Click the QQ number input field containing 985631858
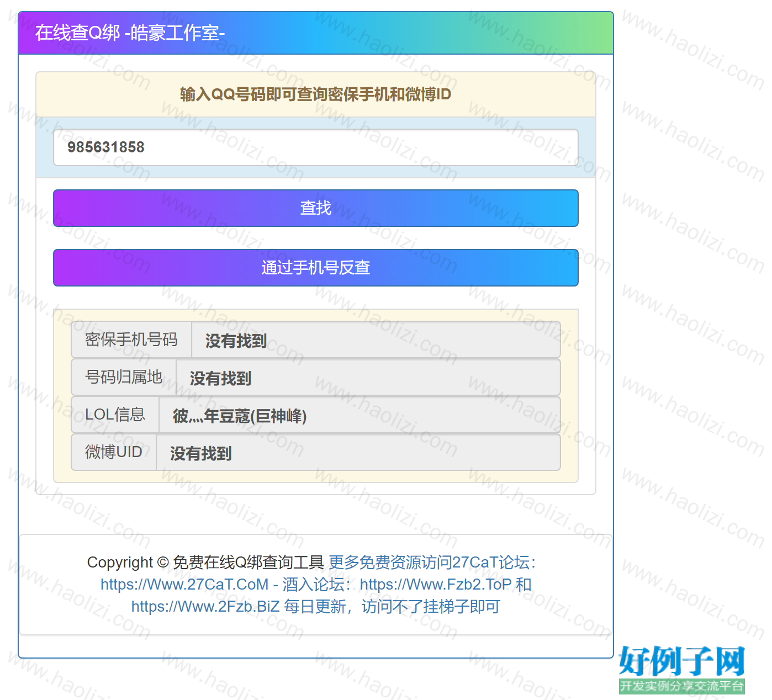 pos(316,147)
